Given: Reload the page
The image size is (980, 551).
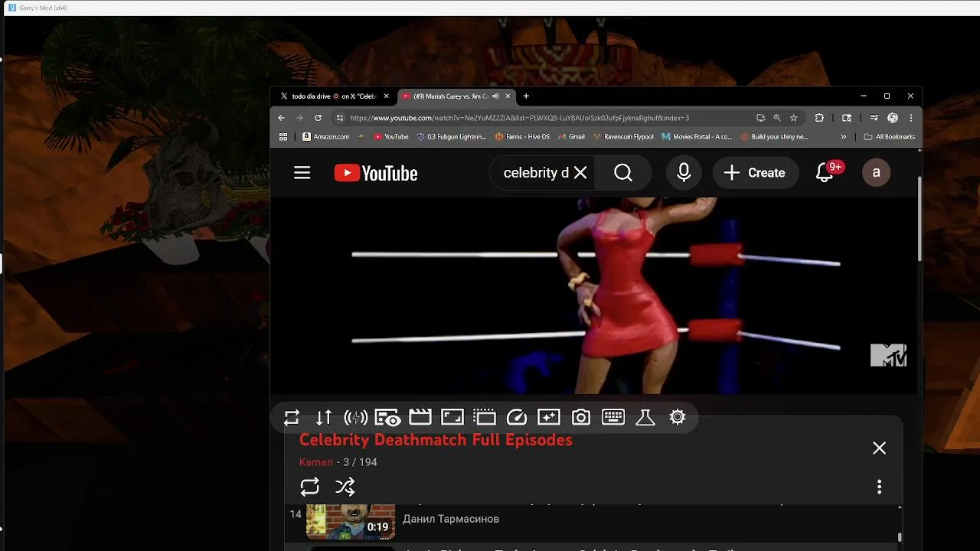Looking at the screenshot, I should click(318, 118).
